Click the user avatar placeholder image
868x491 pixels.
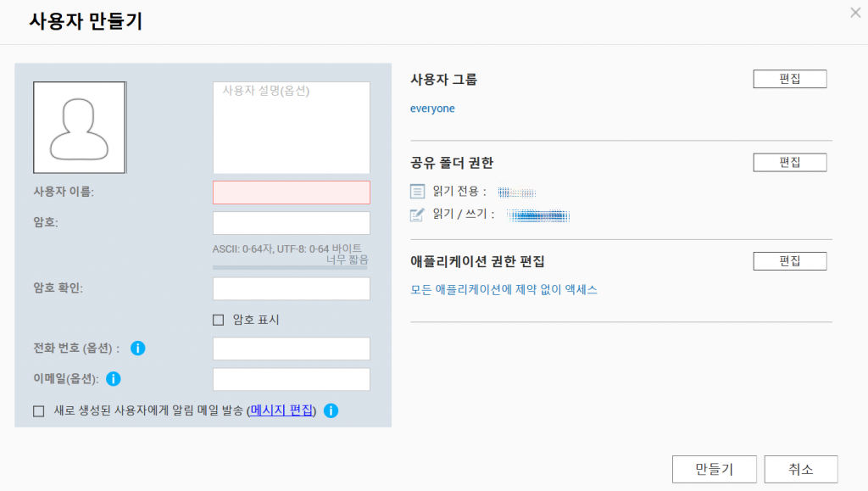click(80, 127)
